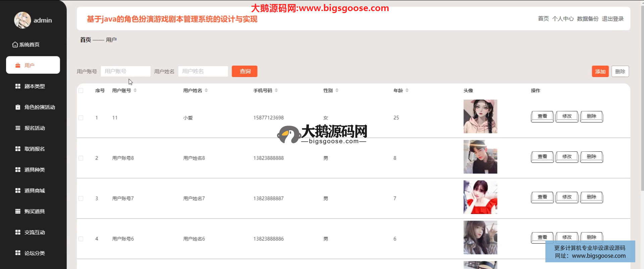Image resolution: width=644 pixels, height=269 pixels.
Task: Click the admin avatar picture
Action: coord(22,20)
